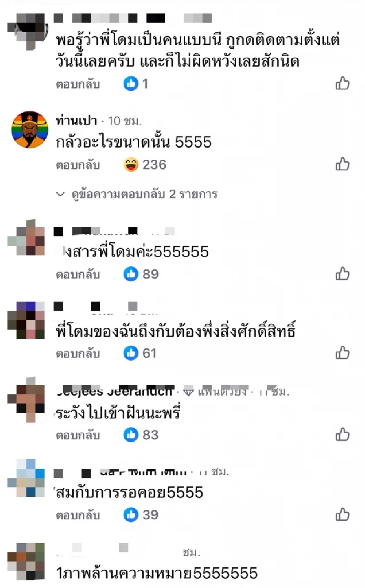This screenshot has height=588, width=365.
Task: Open ท่านเปา profile name link
Action: (x=76, y=121)
